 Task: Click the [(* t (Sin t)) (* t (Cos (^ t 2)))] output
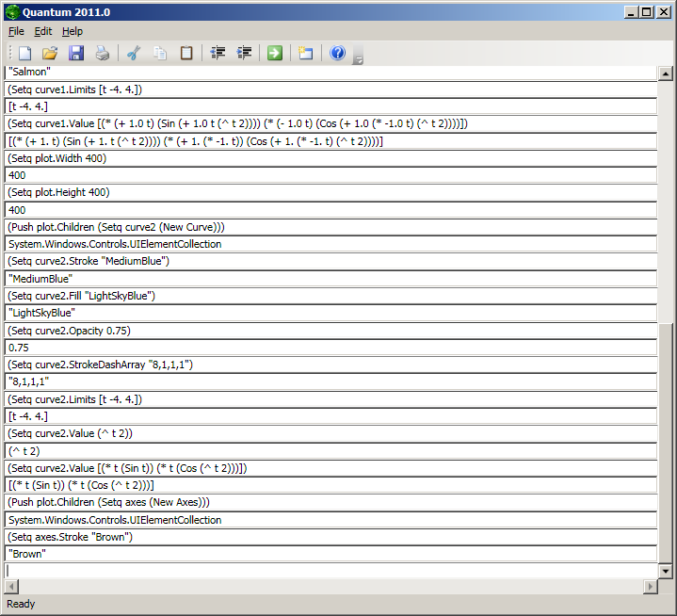click(x=330, y=485)
